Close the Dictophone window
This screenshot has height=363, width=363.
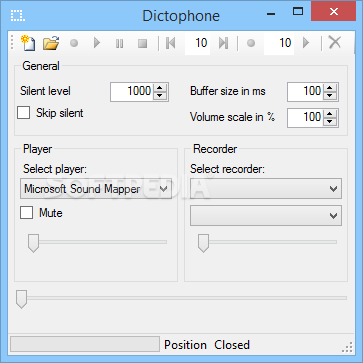pos(334,12)
